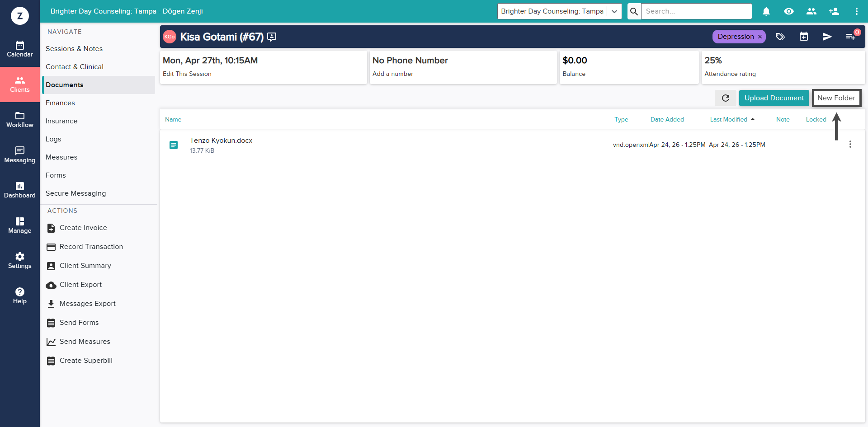The height and width of the screenshot is (427, 868).
Task: Go to Forms
Action: (x=56, y=175)
